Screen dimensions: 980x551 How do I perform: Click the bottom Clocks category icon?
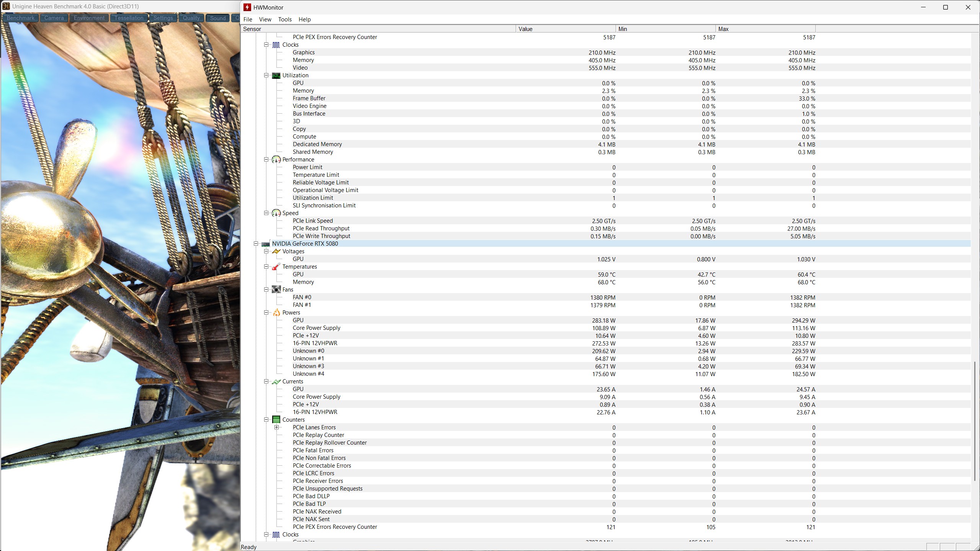pos(276,535)
